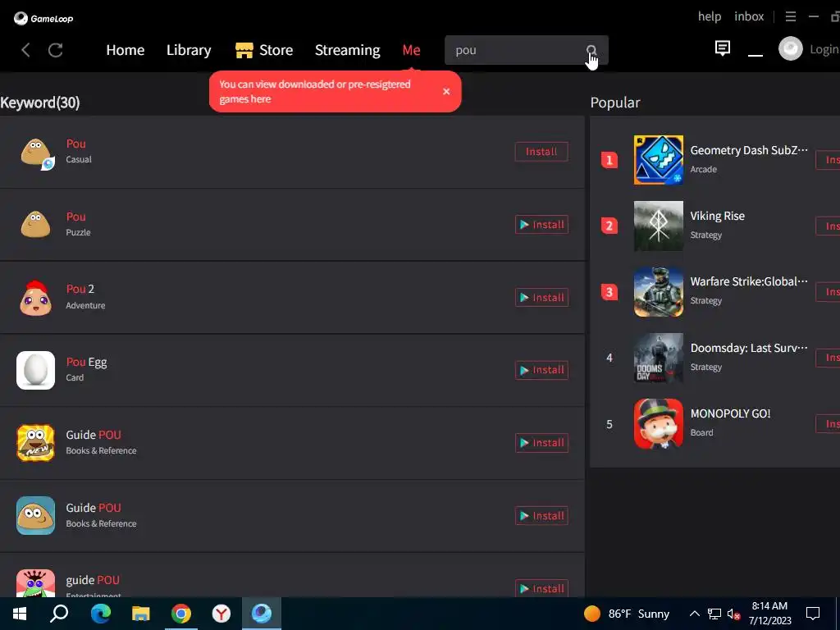Click the weather 86°F Sunny widget
Screen dimensions: 840x630
pyautogui.click(x=627, y=614)
